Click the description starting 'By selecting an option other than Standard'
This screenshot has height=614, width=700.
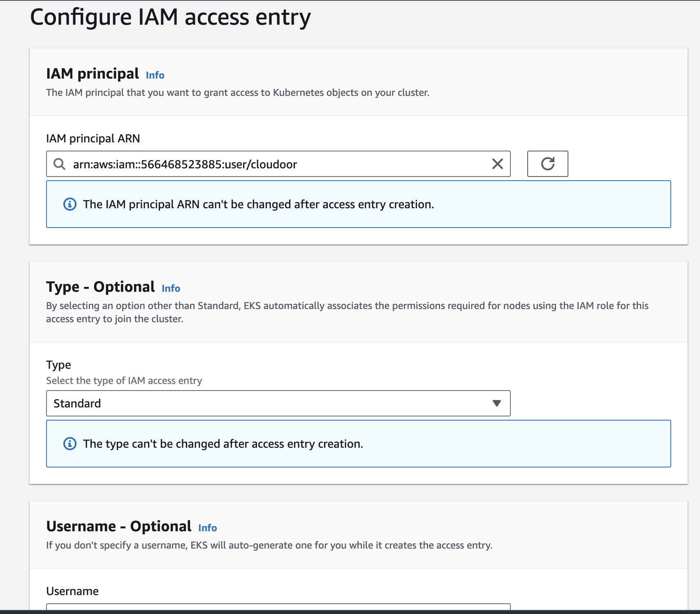click(x=348, y=312)
